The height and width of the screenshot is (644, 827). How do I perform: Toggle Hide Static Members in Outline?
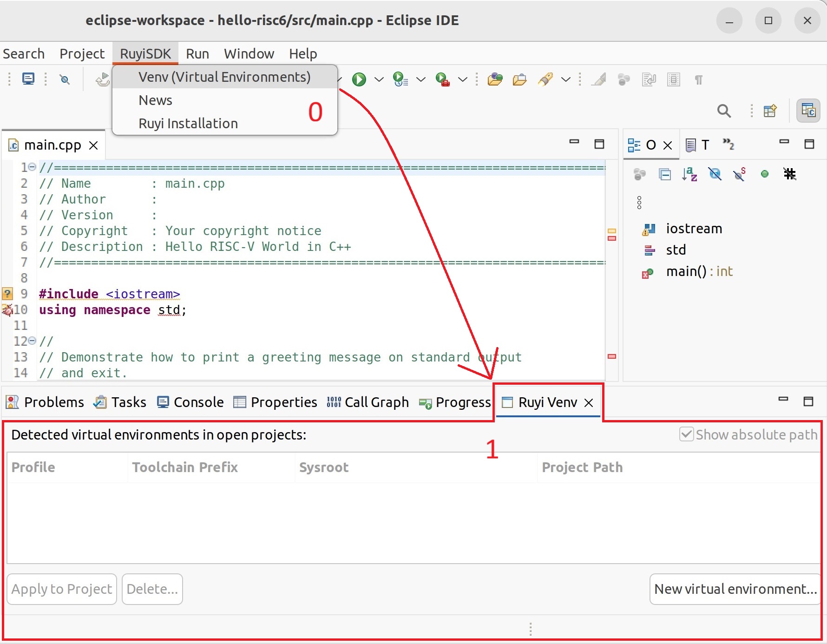[x=739, y=174]
